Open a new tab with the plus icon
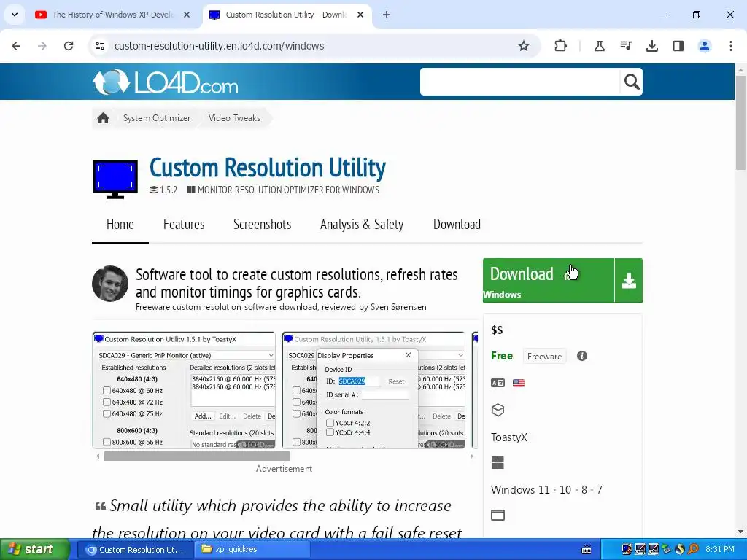 (387, 15)
